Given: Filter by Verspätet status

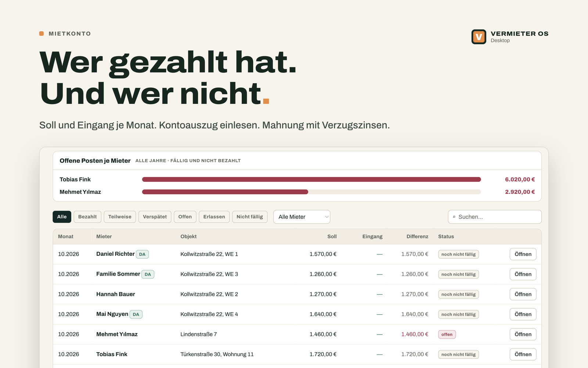Looking at the screenshot, I should pyautogui.click(x=155, y=217).
